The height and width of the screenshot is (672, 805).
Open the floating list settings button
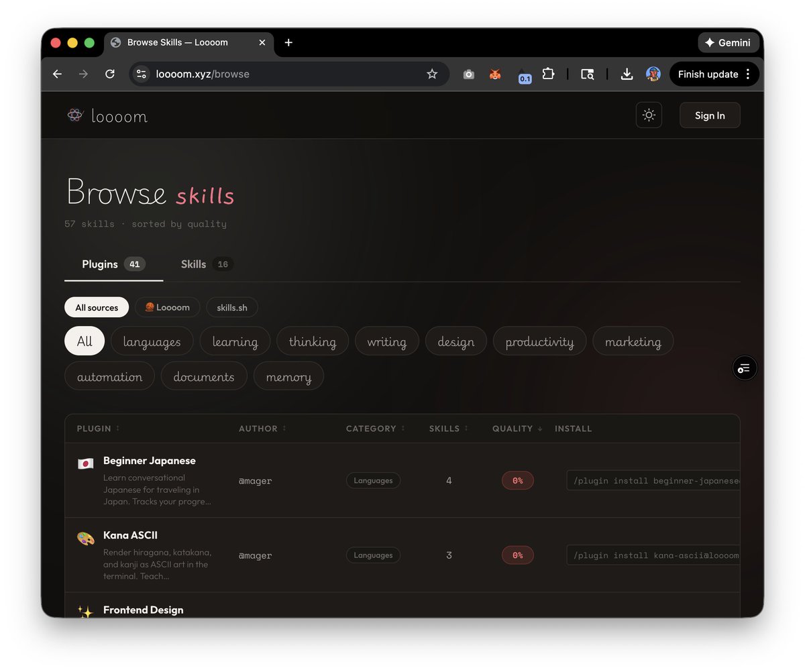[x=744, y=368]
